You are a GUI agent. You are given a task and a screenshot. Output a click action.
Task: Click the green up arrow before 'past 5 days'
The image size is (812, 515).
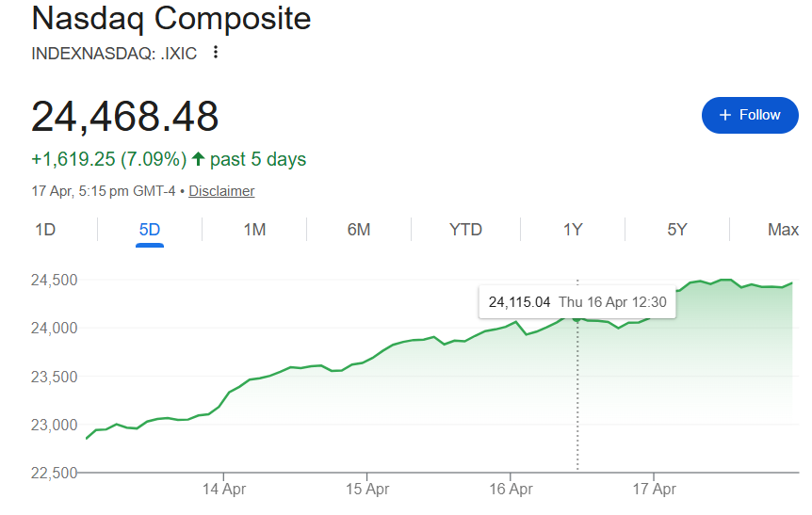click(x=198, y=159)
